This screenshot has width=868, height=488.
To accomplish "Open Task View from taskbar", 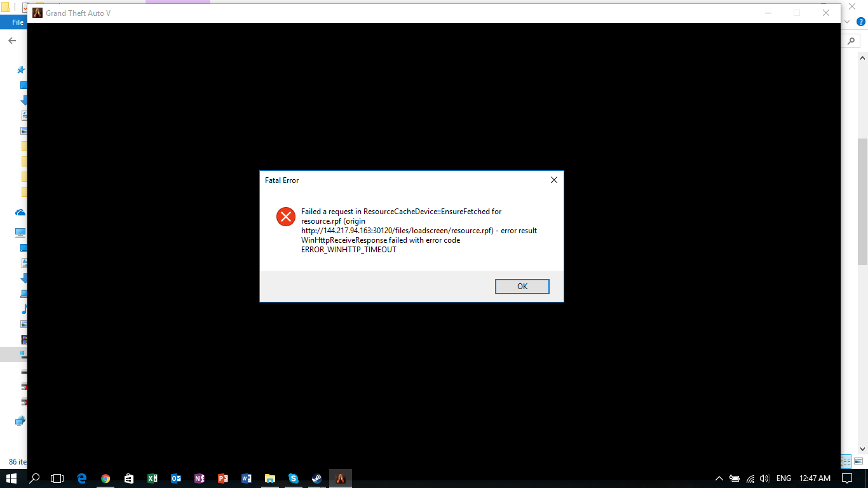I will pyautogui.click(x=57, y=478).
